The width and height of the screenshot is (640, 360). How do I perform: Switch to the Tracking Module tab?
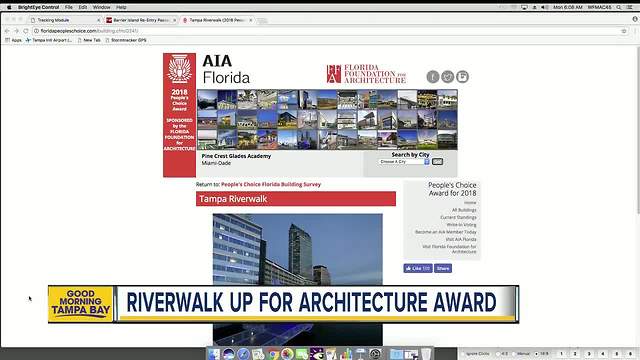[64, 20]
